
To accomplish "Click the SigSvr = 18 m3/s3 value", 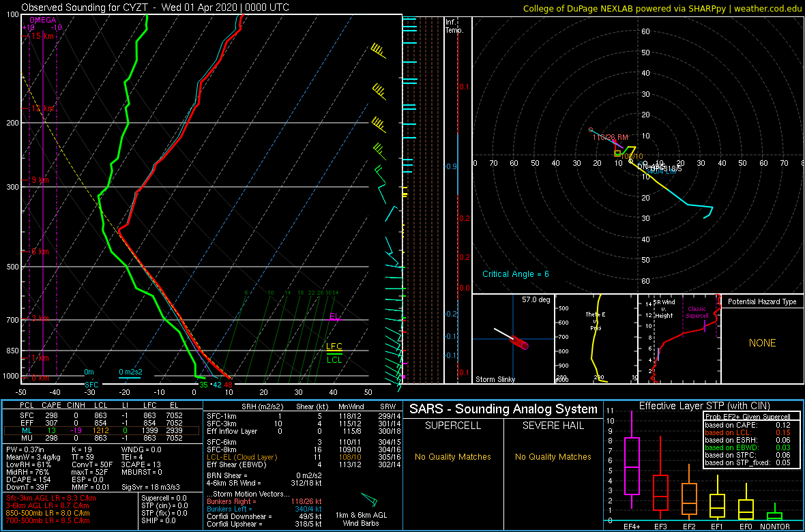I will coord(151,486).
